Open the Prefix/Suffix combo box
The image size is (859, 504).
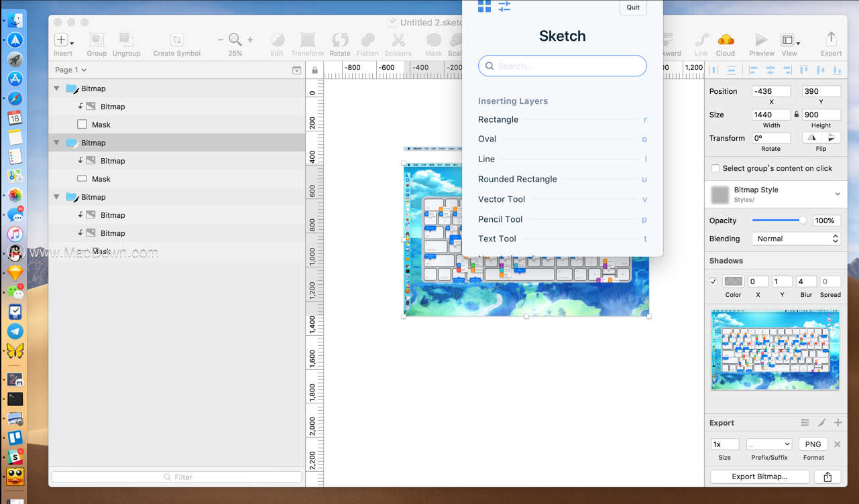tap(769, 444)
